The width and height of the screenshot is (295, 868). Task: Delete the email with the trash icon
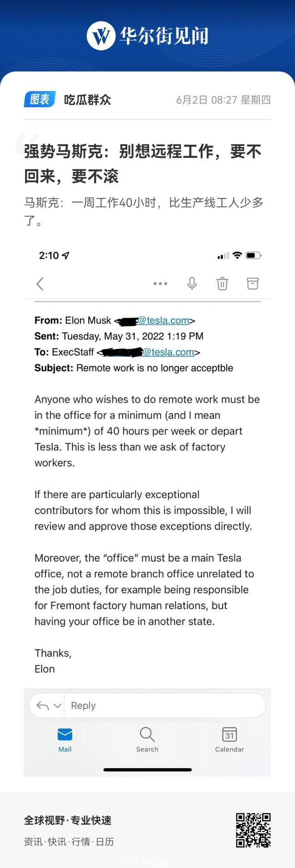(x=222, y=283)
